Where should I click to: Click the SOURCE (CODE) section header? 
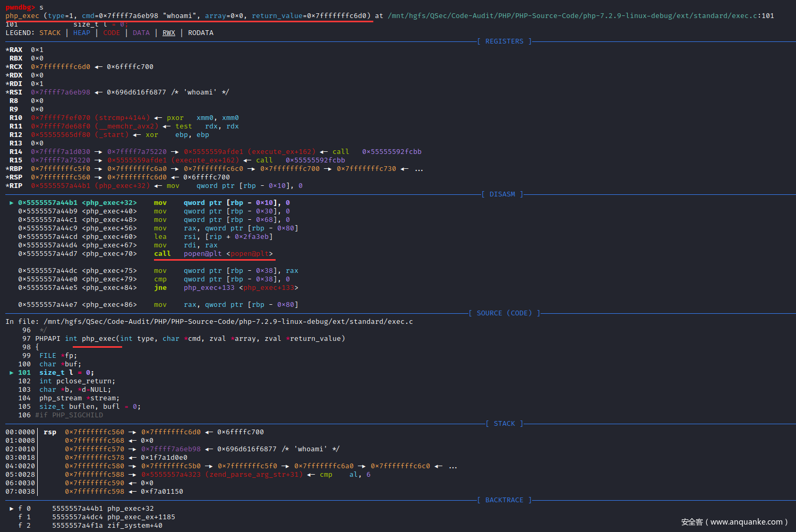[504, 313]
